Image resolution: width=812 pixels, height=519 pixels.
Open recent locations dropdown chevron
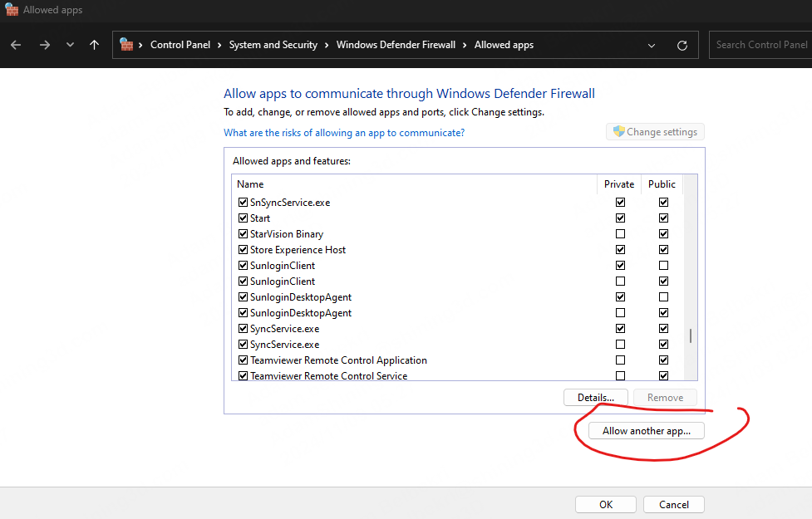pos(70,45)
